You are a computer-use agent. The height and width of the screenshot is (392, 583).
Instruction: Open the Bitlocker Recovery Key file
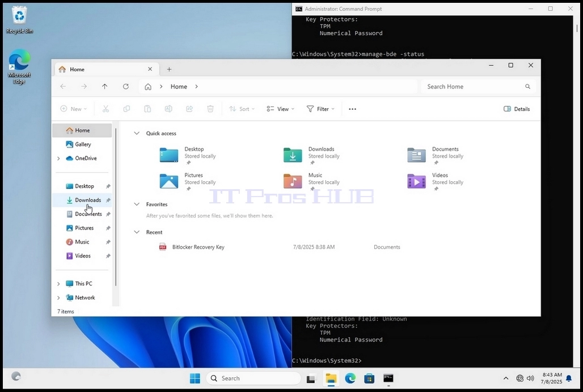(x=198, y=247)
